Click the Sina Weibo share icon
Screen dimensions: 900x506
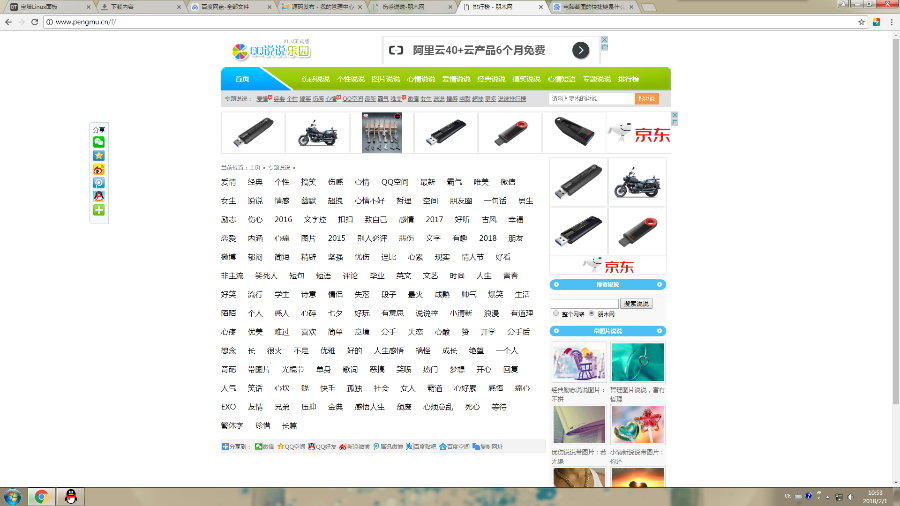(x=99, y=169)
